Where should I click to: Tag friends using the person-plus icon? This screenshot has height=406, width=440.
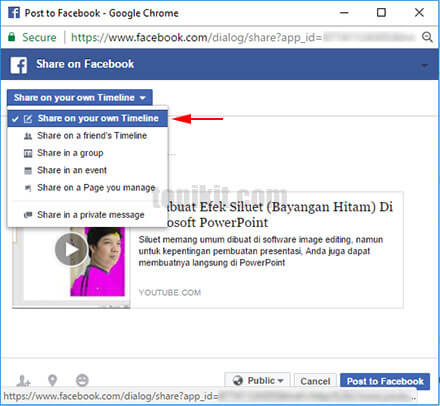click(x=23, y=381)
